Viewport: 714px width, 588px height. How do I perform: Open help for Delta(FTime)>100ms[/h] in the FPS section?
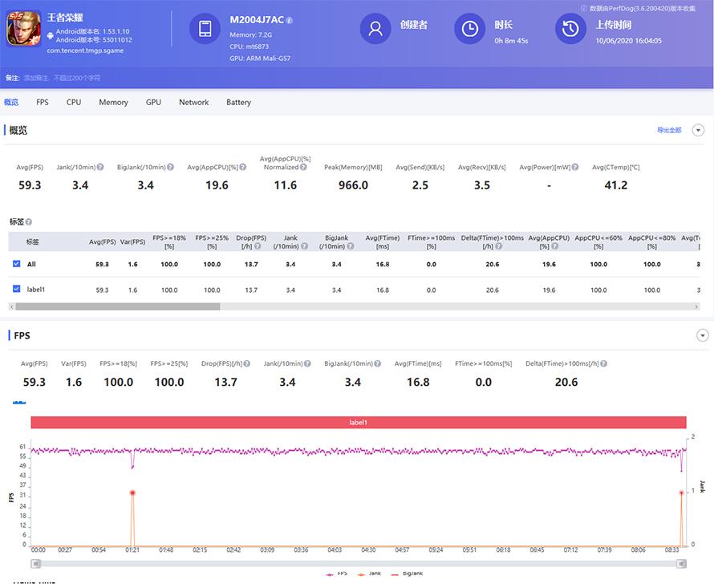coord(604,363)
